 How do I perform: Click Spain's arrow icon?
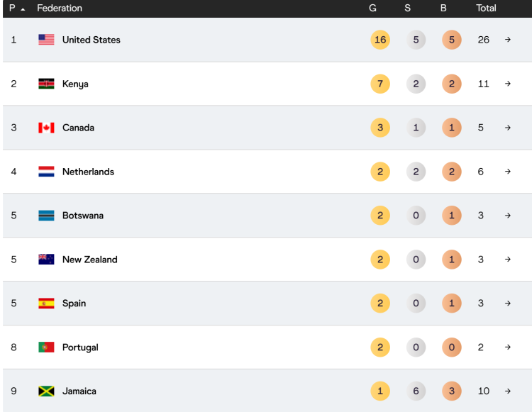point(508,304)
